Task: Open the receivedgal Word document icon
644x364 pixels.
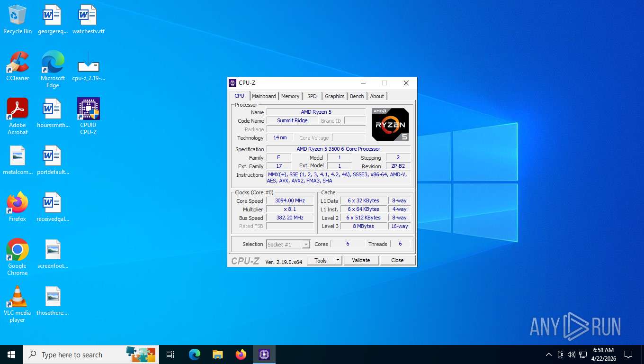Action: click(x=52, y=207)
